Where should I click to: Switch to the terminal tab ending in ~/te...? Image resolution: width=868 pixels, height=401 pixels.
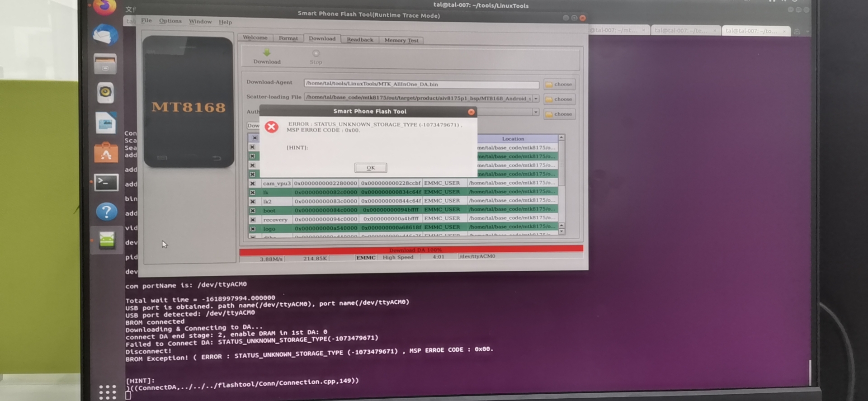click(685, 30)
